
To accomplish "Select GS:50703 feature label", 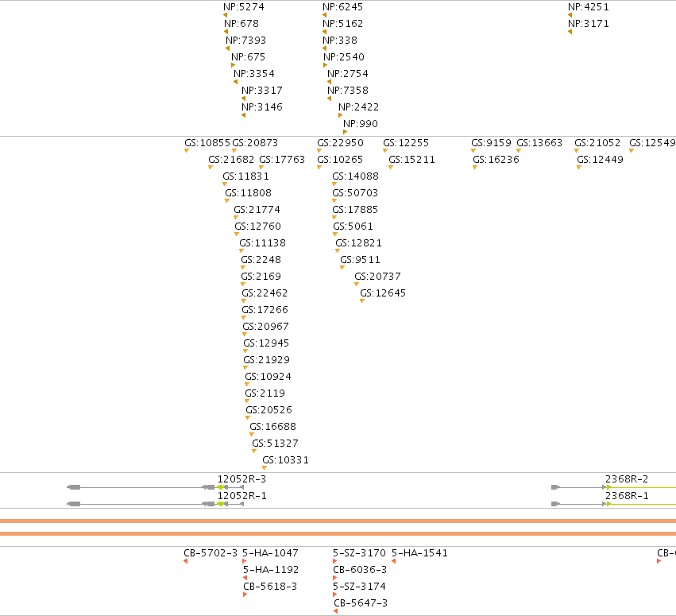I will point(355,193).
